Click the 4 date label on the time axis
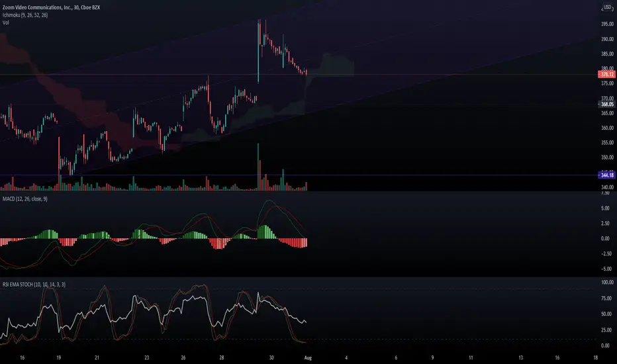Image resolution: width=617 pixels, height=364 pixels. pos(346,357)
